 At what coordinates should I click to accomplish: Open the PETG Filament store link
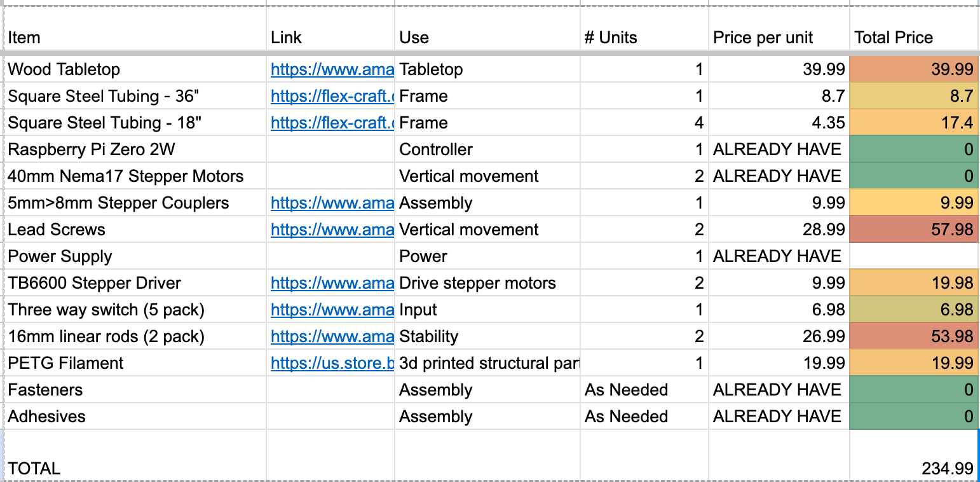(332, 363)
